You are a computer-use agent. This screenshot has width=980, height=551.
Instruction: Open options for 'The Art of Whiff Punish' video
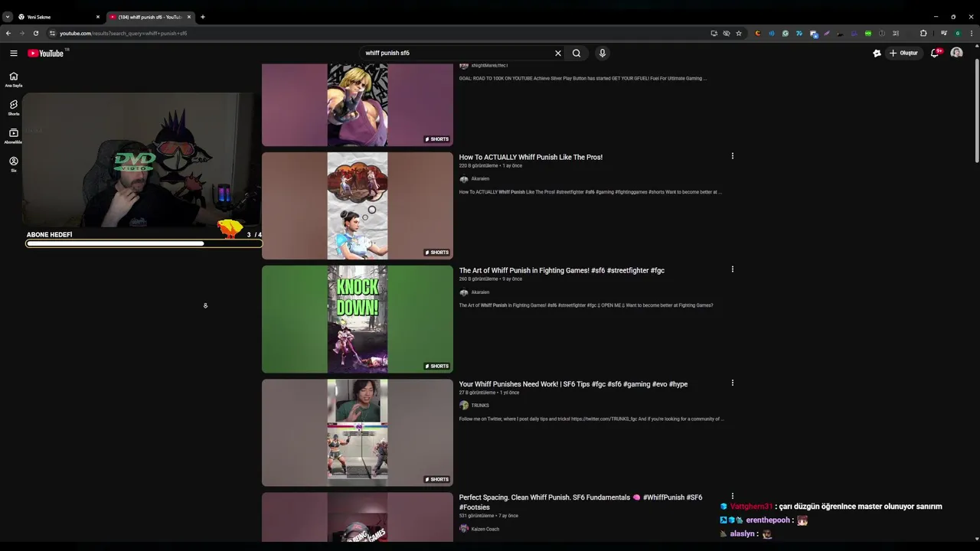pos(733,269)
